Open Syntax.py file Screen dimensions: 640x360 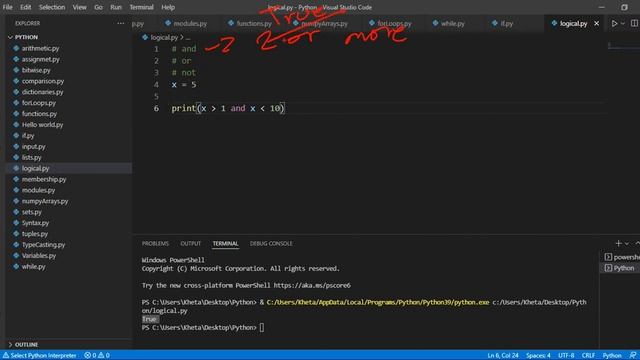click(x=36, y=223)
